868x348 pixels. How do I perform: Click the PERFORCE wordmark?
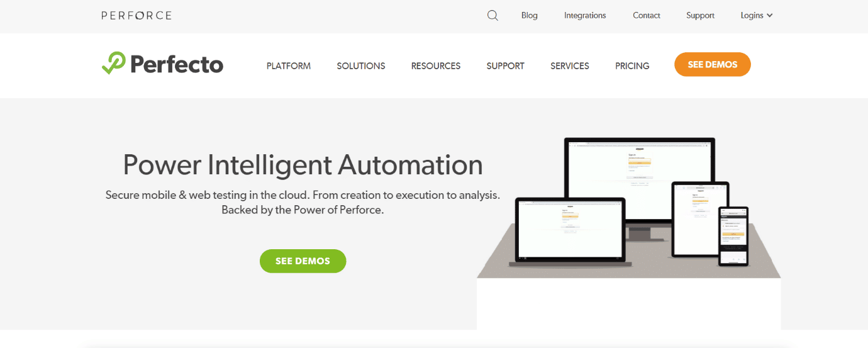(x=136, y=15)
